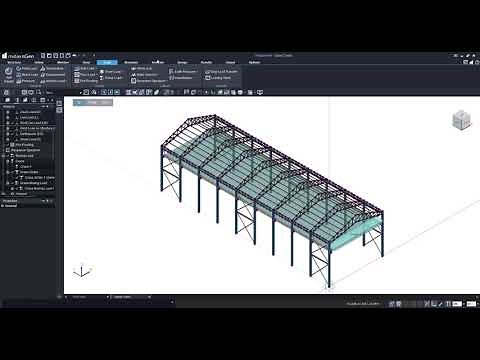This screenshot has height=360, width=480.
Task: Select Crane 1 in the tree
Action: (x=25, y=166)
